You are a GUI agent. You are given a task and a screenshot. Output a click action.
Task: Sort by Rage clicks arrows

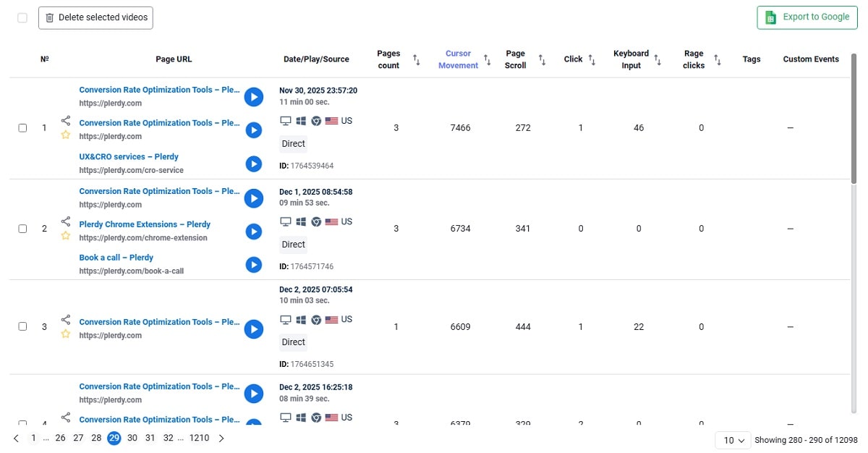717,59
